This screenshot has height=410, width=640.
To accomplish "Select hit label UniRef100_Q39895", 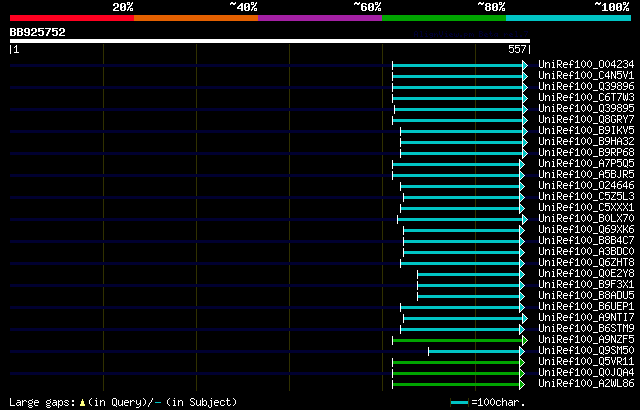I will coord(586,109).
